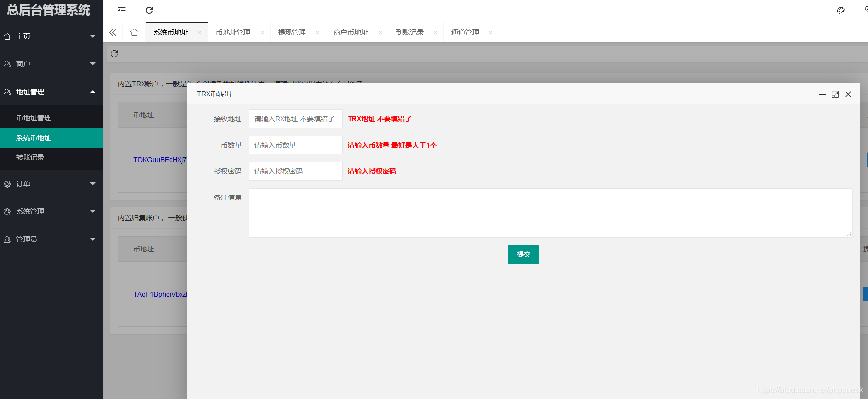This screenshot has height=399, width=868.
Task: Click the 主页 house icon in the sidebar
Action: coord(7,36)
